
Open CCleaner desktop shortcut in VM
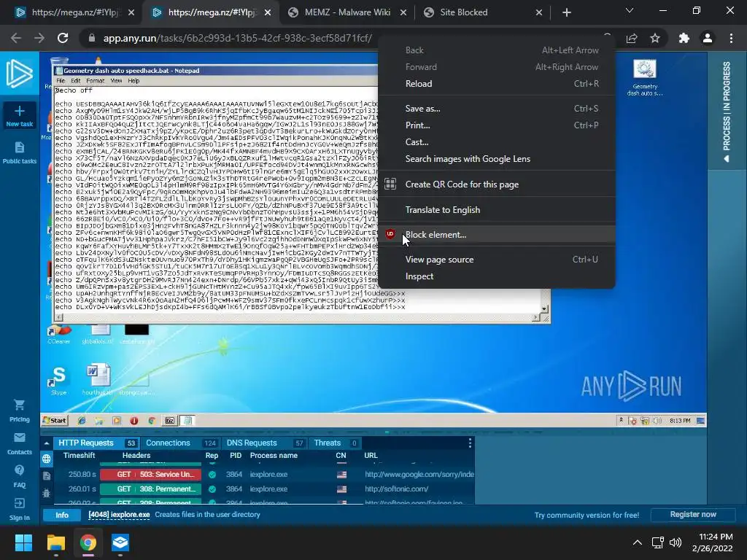(x=58, y=334)
